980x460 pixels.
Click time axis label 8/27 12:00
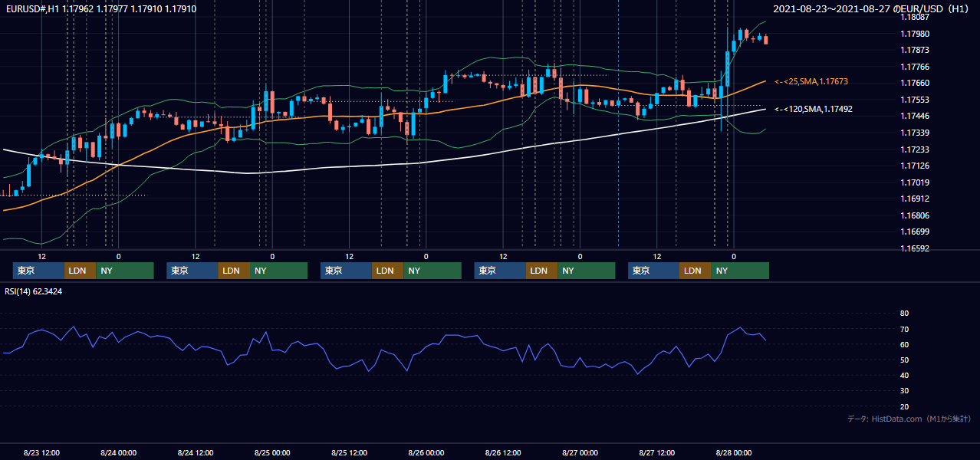click(657, 452)
